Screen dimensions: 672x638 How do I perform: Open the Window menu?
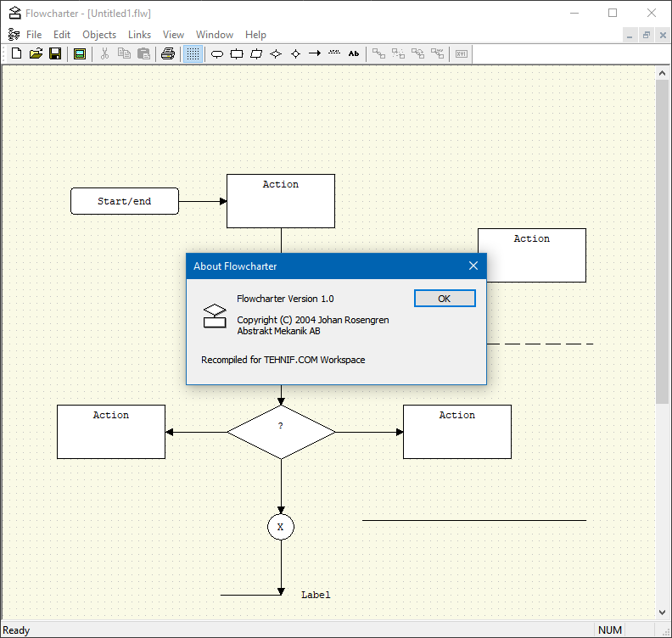(x=215, y=35)
